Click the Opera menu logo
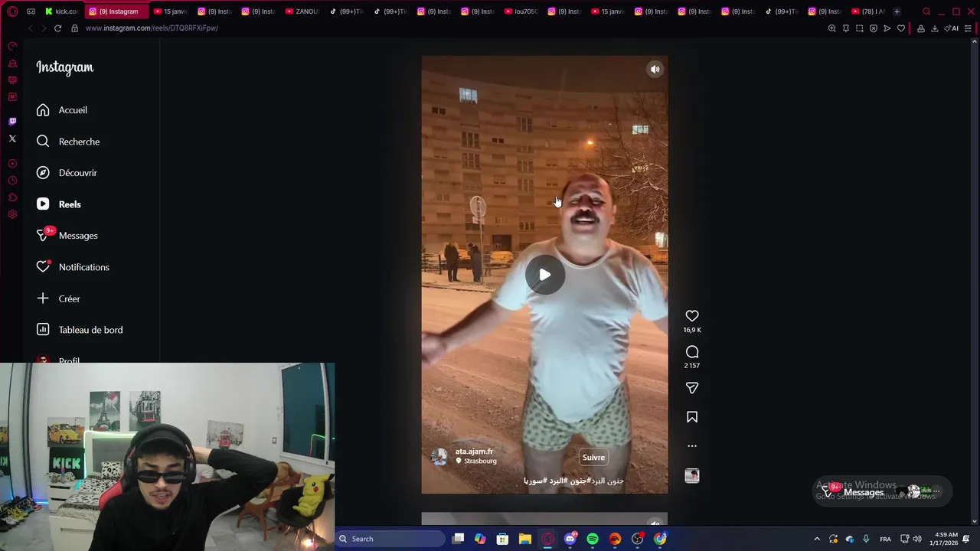Viewport: 980px width, 551px height. pos(12,11)
